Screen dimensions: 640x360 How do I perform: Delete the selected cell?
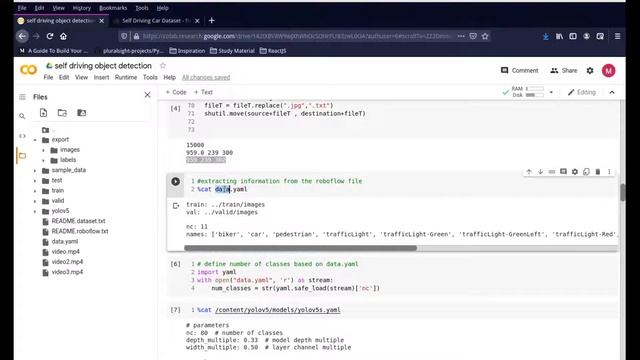coord(598,172)
